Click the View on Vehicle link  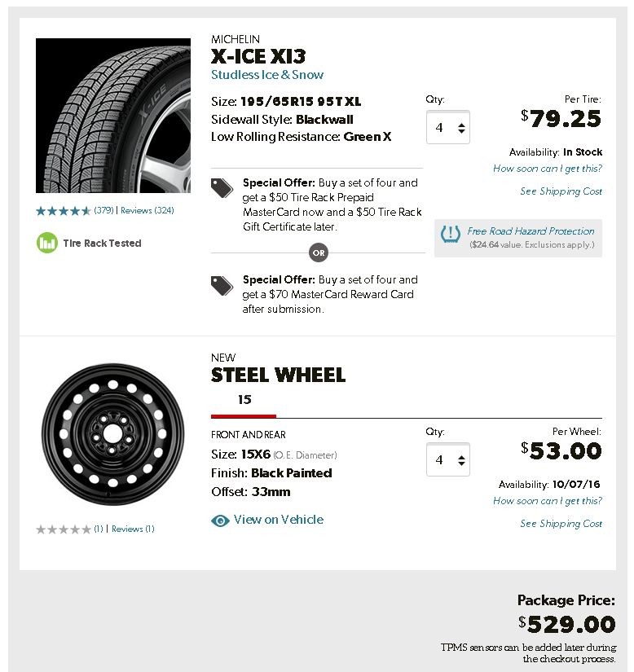[278, 520]
